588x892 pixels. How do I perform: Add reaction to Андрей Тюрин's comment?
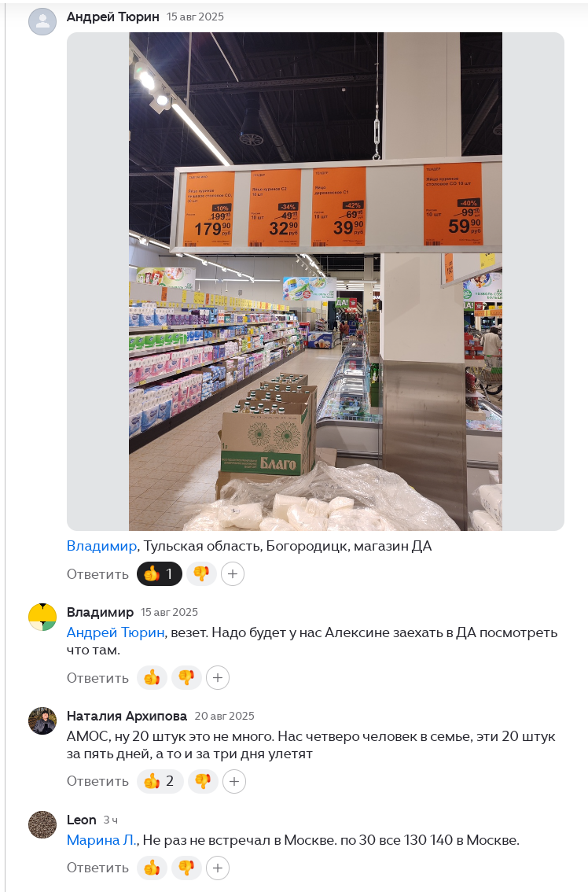click(x=233, y=574)
